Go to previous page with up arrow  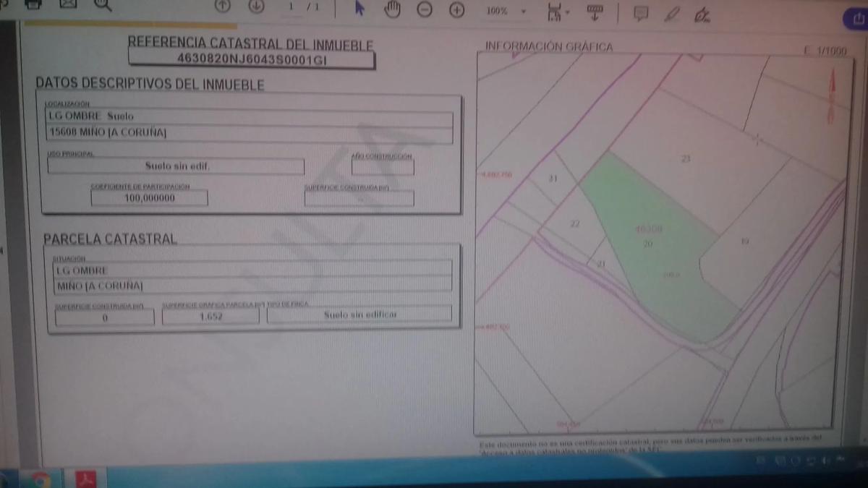[223, 6]
